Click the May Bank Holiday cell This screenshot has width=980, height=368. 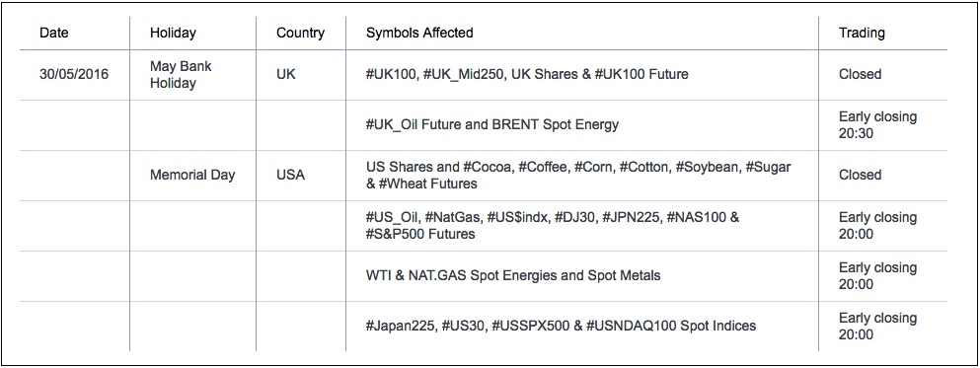[x=181, y=74]
